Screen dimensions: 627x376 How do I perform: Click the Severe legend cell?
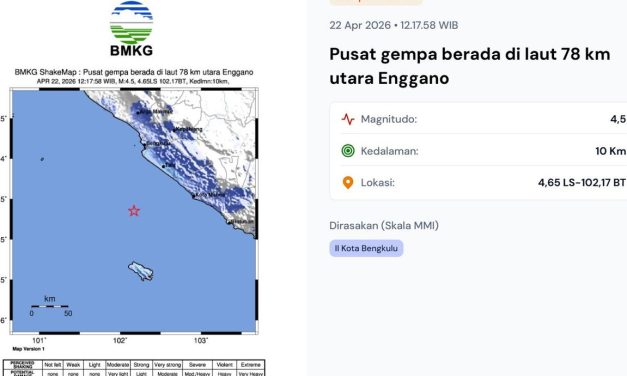pyautogui.click(x=197, y=365)
